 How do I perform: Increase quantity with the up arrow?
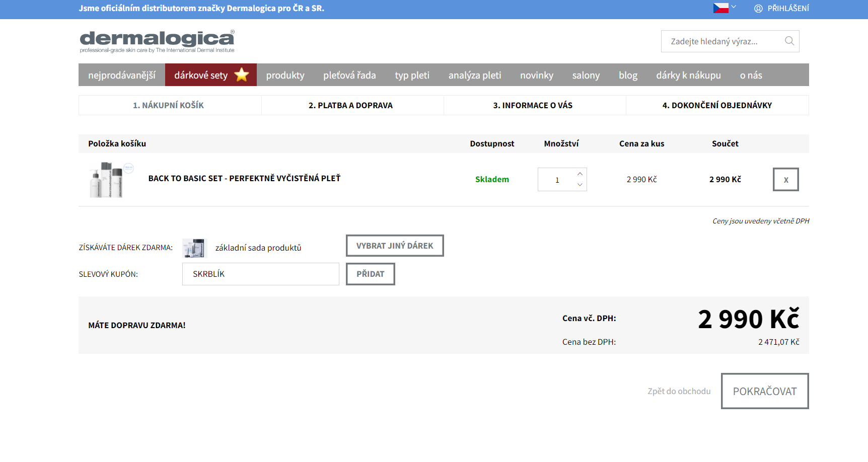click(580, 174)
